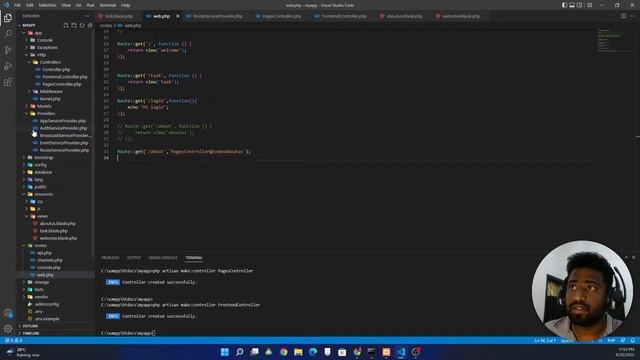Click the VS Code icon in taskbar
The image size is (640, 360).
click(x=401, y=352)
